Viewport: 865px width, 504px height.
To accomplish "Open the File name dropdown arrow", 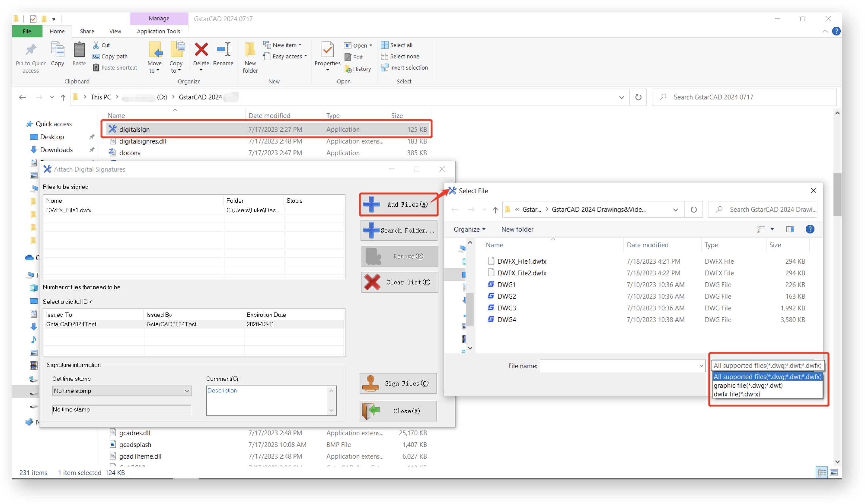I will tap(701, 366).
